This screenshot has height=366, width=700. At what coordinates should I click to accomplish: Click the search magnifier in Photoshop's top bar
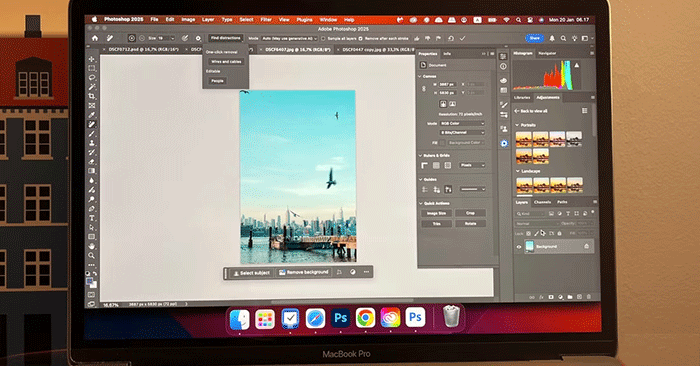(x=563, y=38)
